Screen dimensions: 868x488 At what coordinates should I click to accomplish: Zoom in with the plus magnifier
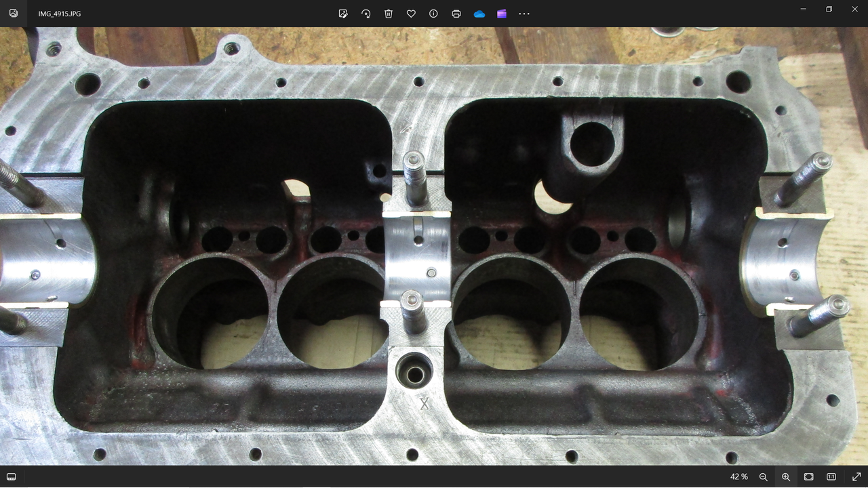pyautogui.click(x=786, y=477)
